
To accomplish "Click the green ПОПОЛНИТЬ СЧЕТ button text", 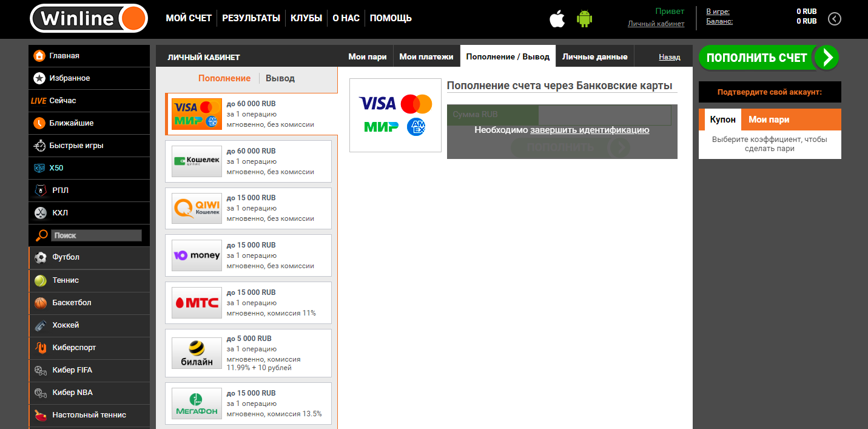I will pyautogui.click(x=756, y=58).
